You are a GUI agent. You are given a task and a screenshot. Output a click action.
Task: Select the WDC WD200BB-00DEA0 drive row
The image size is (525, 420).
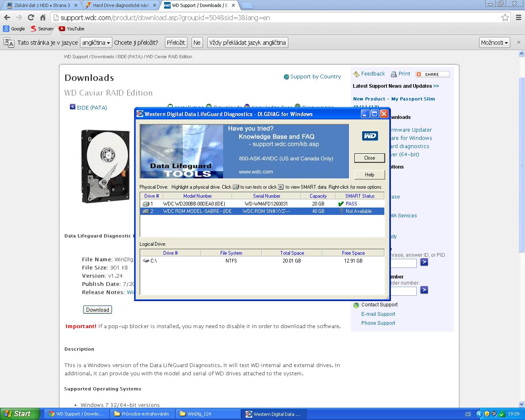(262, 204)
